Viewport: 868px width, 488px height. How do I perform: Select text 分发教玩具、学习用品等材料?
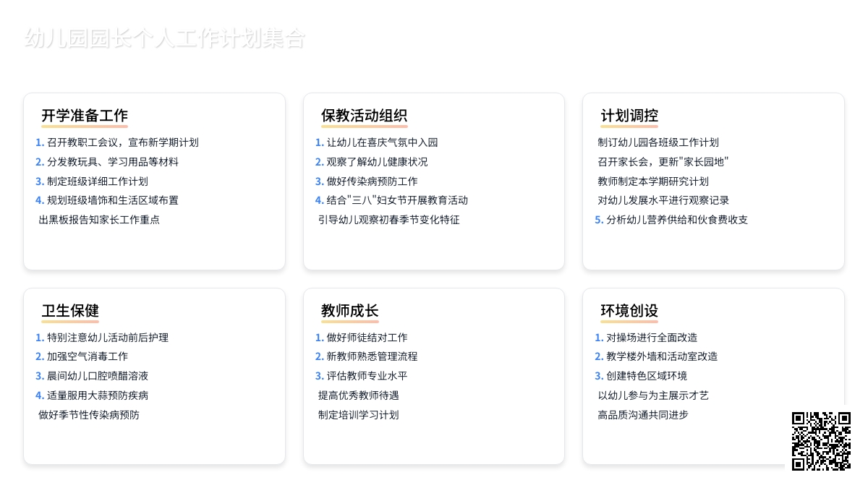[112, 162]
